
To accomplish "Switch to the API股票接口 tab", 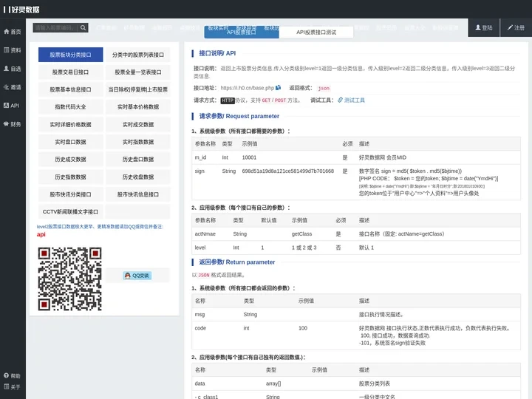I will [242, 32].
